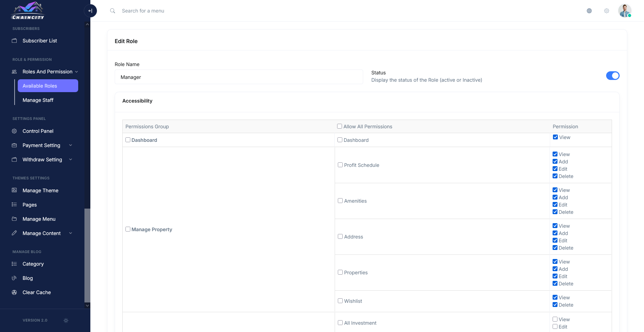The width and height of the screenshot is (644, 332).
Task: Uncheck Address Edit permission
Action: pyautogui.click(x=555, y=240)
